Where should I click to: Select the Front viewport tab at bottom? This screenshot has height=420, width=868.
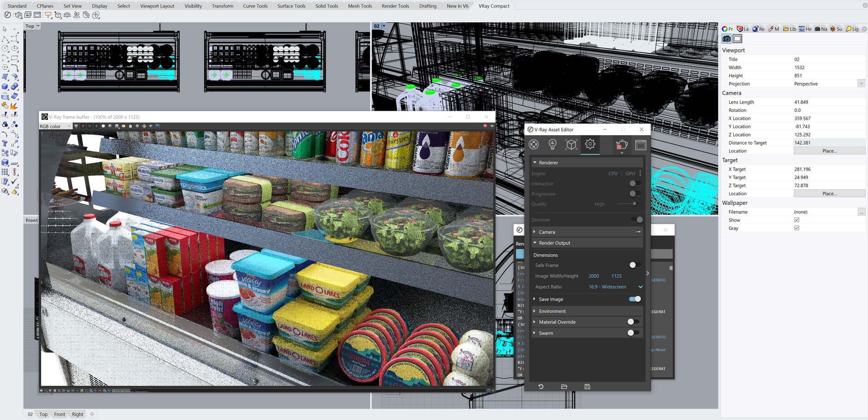tap(60, 414)
